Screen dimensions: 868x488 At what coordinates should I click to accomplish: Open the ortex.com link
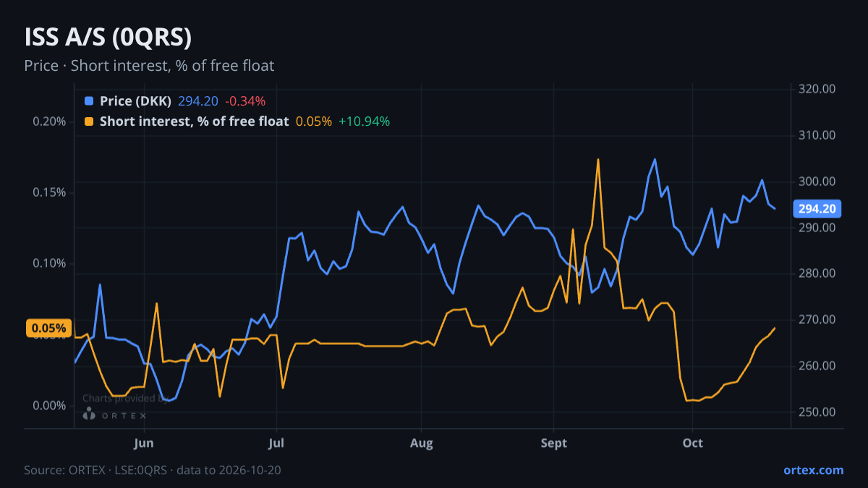[813, 470]
